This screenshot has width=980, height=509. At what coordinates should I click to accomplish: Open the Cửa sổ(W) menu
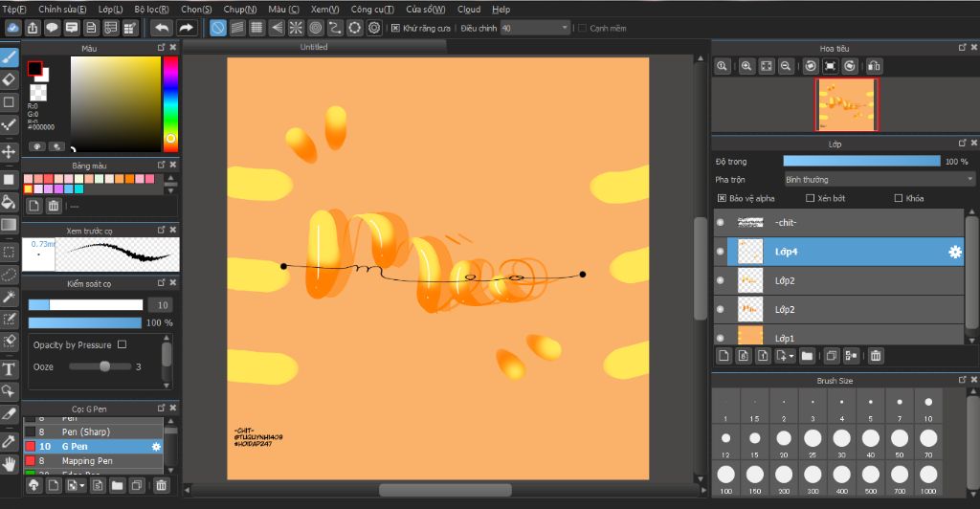[x=426, y=10]
